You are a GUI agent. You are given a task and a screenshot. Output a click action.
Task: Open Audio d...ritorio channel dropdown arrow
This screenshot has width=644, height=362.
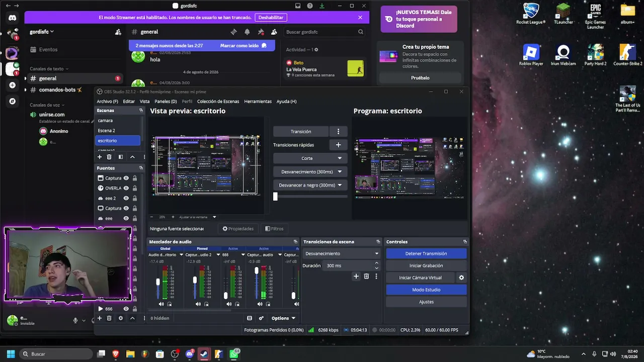pos(181,255)
